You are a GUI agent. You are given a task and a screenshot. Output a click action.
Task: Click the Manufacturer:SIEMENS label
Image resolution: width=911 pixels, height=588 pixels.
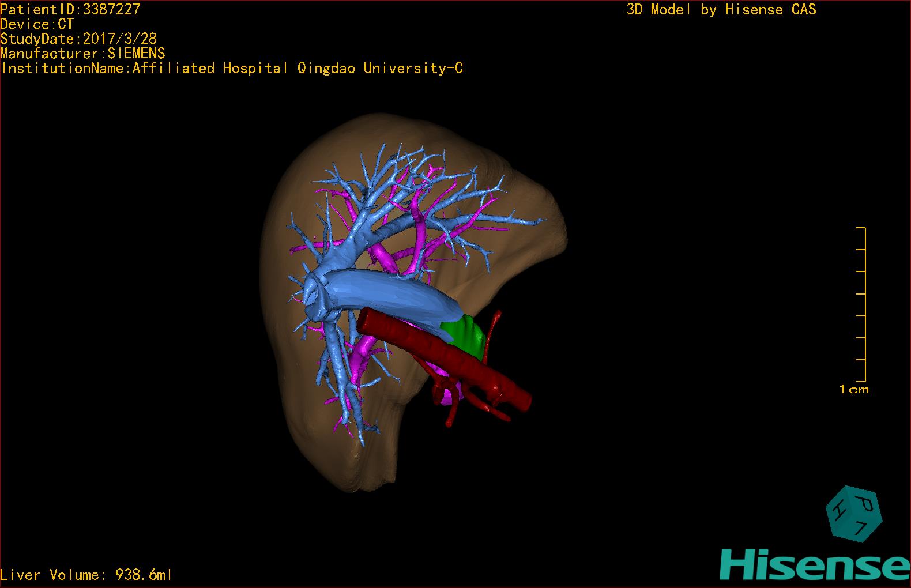click(x=82, y=54)
